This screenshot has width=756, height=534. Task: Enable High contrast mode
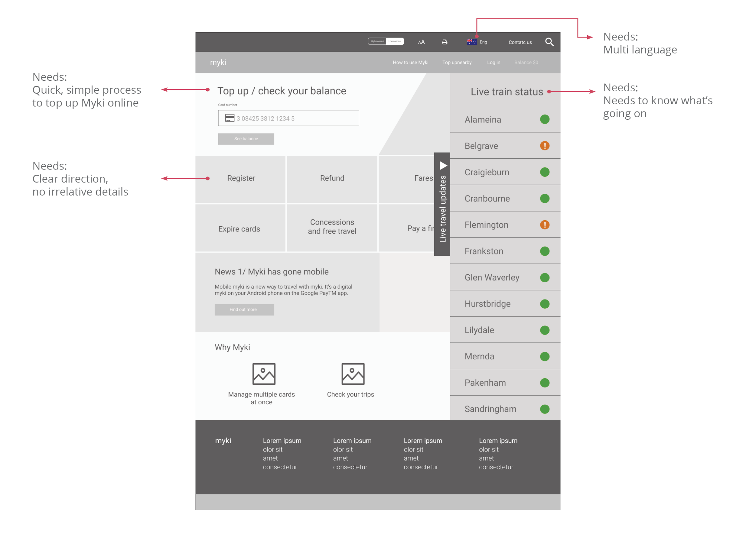pos(377,41)
